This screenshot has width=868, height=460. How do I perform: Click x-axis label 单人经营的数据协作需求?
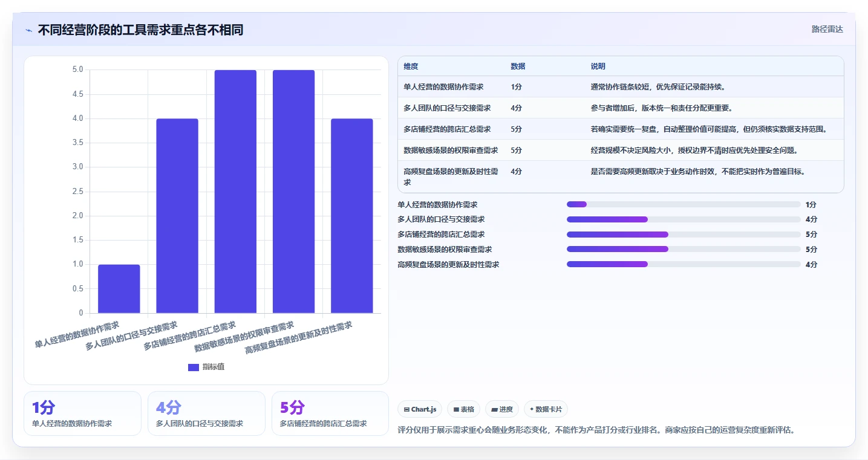(x=77, y=334)
